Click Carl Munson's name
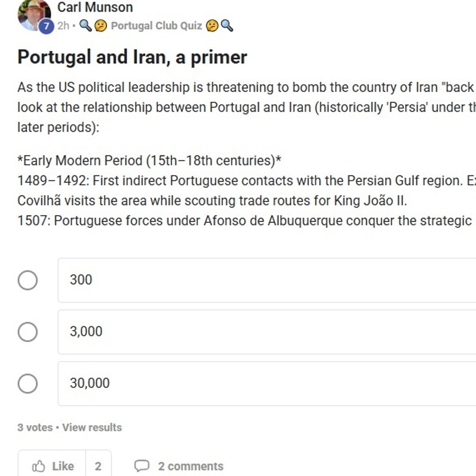Screen dimensions: 476x476 coord(95,6)
